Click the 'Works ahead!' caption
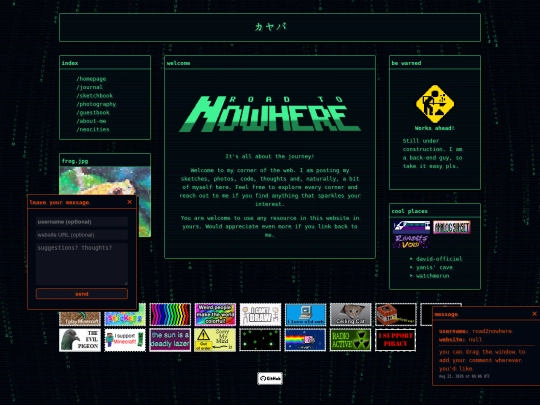Image resolution: width=540 pixels, height=405 pixels. click(x=435, y=128)
